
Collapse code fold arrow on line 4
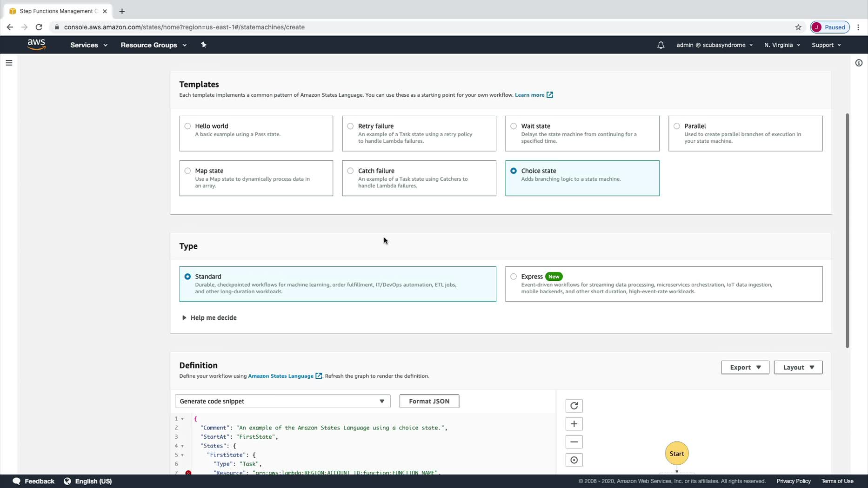coord(182,446)
